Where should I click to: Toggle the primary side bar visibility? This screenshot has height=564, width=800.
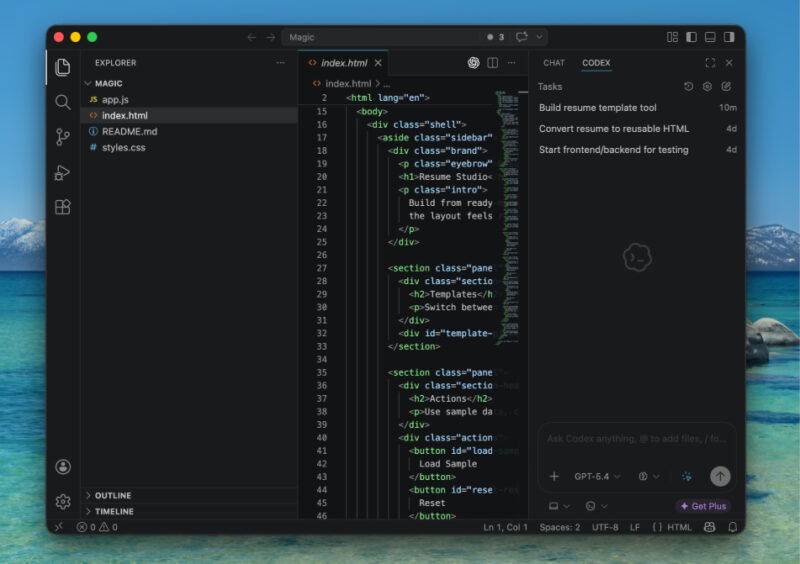click(691, 37)
